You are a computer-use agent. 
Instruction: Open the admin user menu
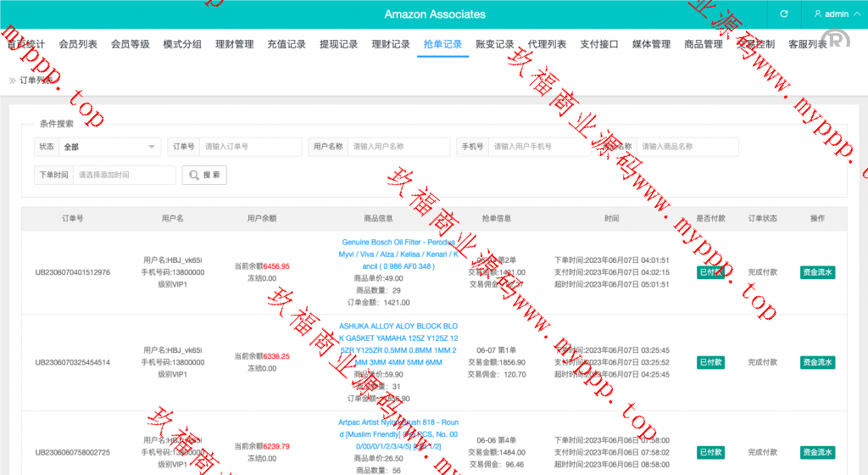pos(831,14)
